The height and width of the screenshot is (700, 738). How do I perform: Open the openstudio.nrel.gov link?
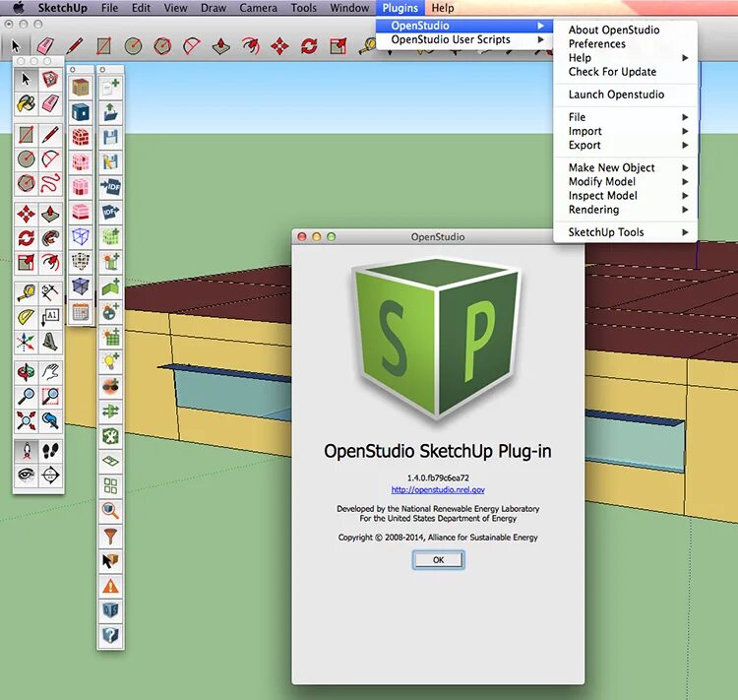coord(438,490)
